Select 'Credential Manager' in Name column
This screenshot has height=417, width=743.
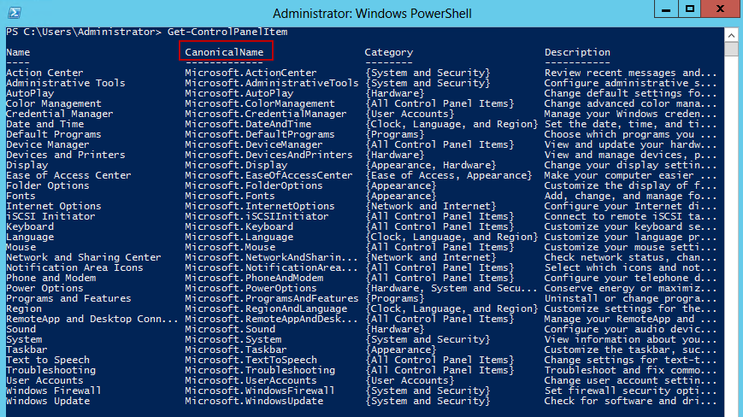click(60, 114)
